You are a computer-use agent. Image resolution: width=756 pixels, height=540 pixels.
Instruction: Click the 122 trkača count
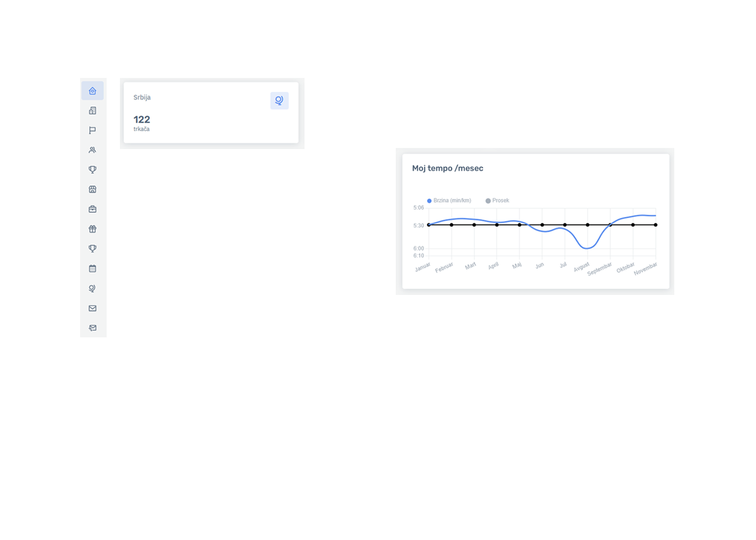point(142,120)
